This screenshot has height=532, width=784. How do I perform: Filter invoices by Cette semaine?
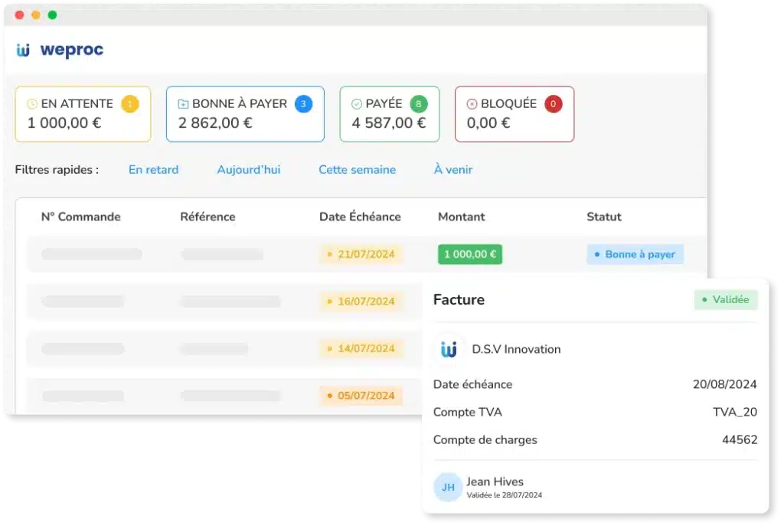357,170
